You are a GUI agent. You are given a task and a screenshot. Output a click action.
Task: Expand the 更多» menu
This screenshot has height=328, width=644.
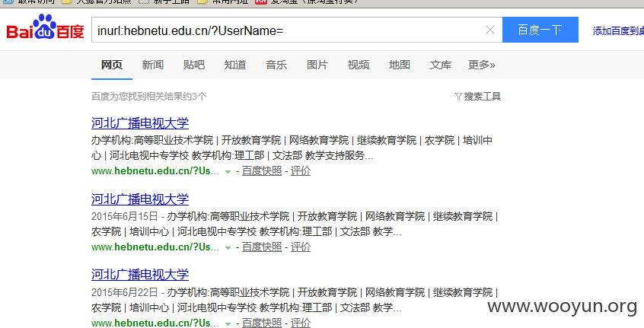coord(481,65)
